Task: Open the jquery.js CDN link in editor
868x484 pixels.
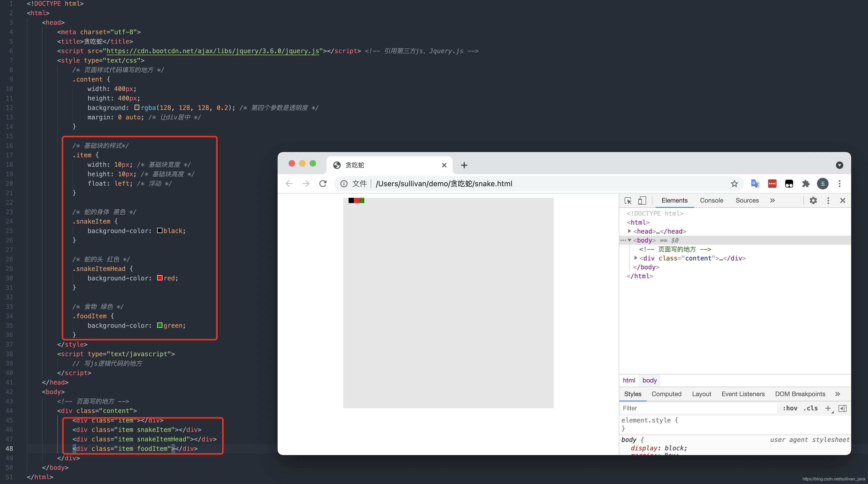Action: point(213,51)
